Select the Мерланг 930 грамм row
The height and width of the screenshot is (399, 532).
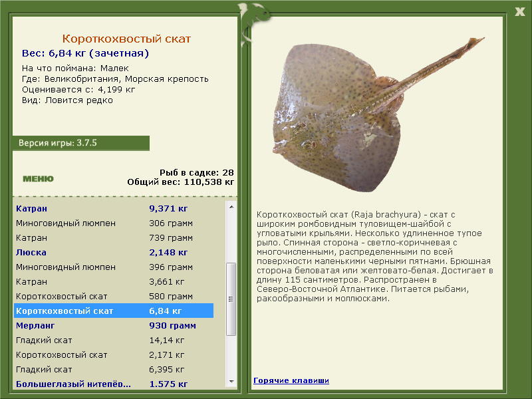(114, 325)
